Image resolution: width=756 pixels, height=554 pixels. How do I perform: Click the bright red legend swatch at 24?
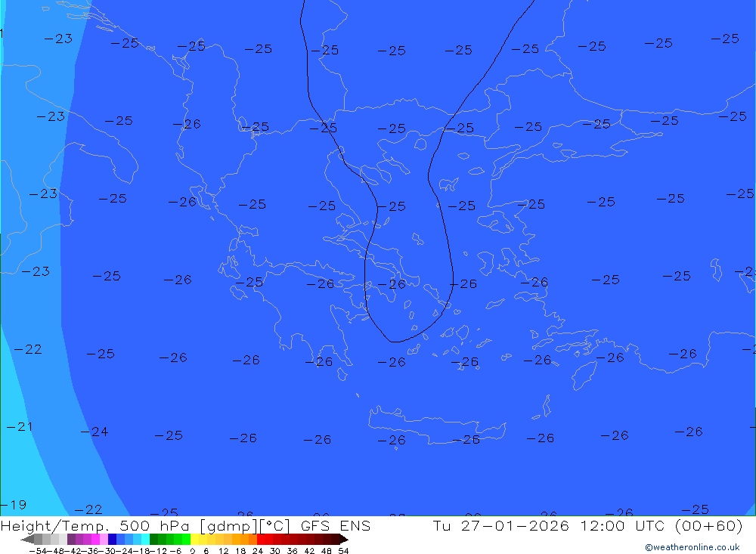[261, 539]
